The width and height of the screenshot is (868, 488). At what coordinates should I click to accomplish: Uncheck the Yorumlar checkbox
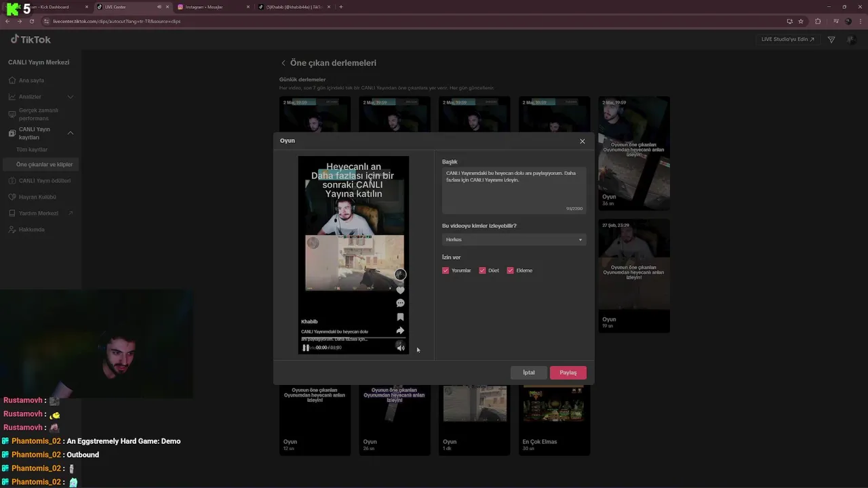click(x=446, y=270)
